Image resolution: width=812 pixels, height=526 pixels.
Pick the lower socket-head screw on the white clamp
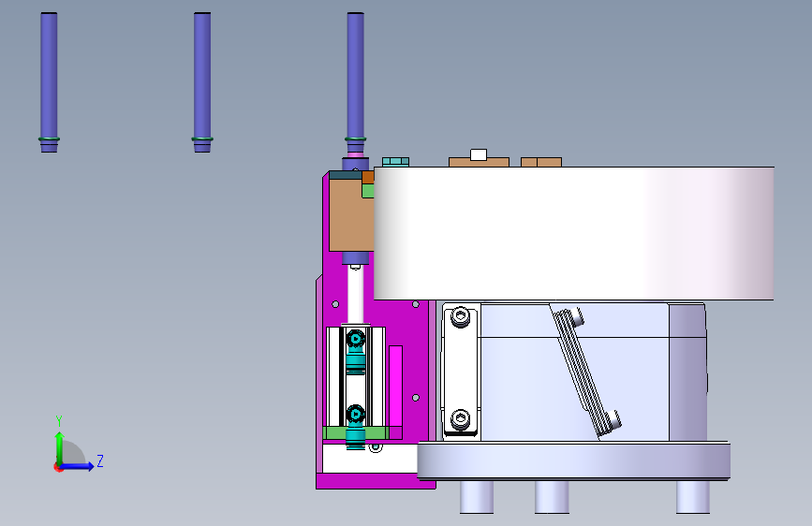point(461,420)
